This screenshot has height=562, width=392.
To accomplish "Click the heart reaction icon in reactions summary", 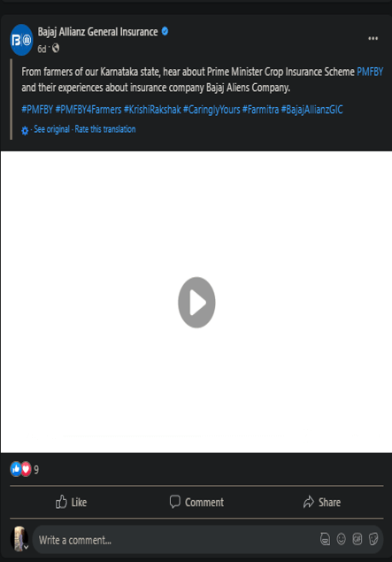I will (x=26, y=469).
